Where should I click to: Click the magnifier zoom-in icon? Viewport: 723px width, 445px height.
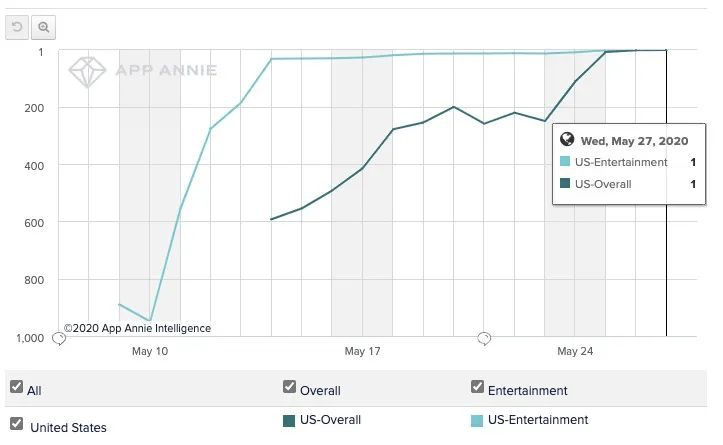pos(43,27)
